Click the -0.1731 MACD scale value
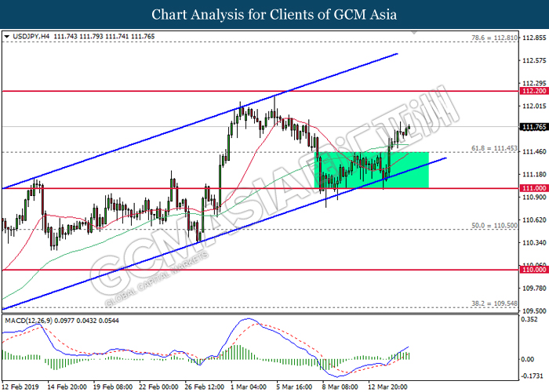The width and height of the screenshot is (549, 392). 532,376
